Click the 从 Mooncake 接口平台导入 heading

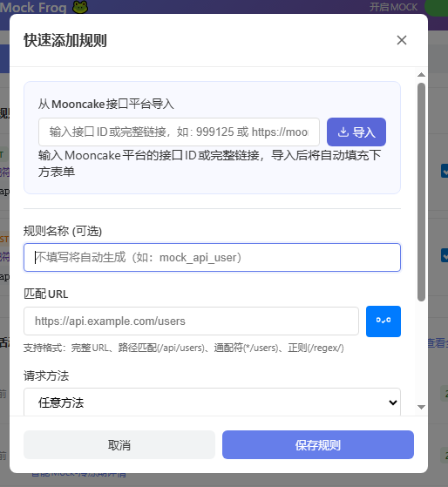[x=106, y=104]
